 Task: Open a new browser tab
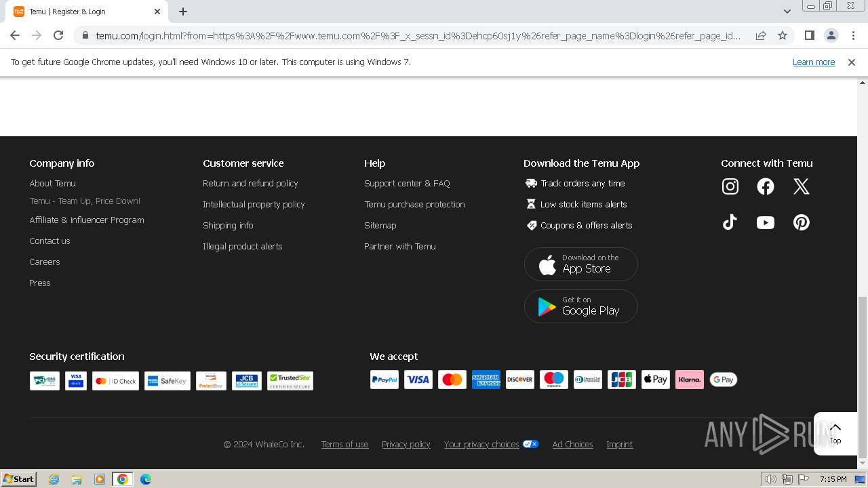(x=183, y=12)
